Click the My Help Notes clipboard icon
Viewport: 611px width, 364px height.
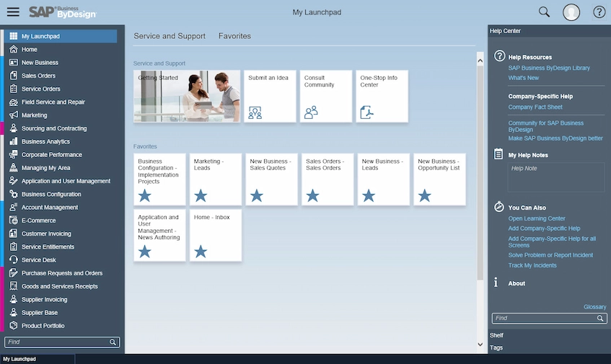[x=498, y=154]
